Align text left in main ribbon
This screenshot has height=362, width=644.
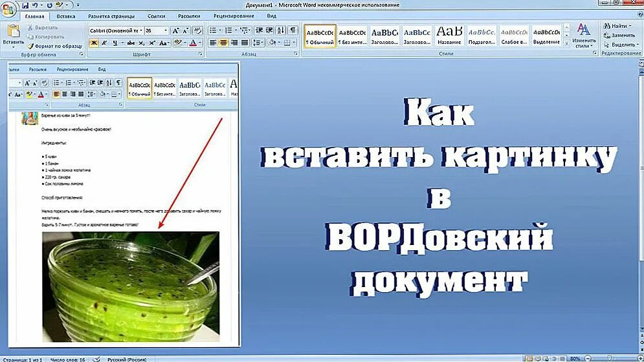click(x=213, y=43)
